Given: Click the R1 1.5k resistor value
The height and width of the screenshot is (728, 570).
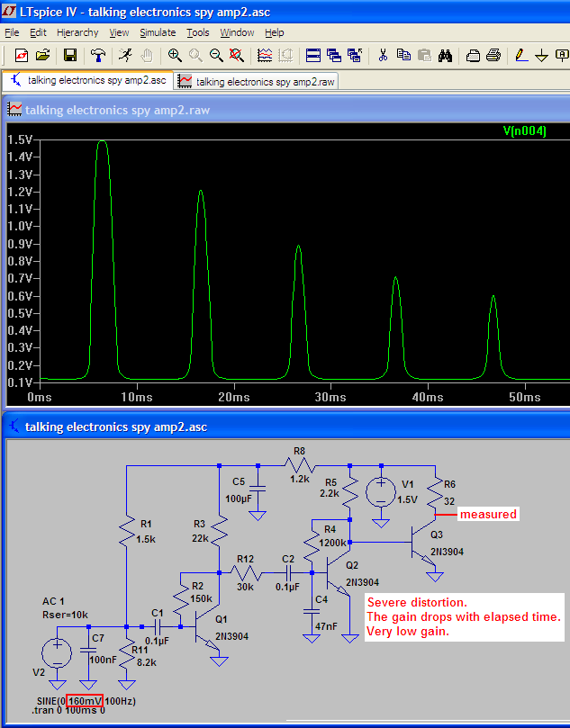Looking at the screenshot, I should tap(145, 540).
